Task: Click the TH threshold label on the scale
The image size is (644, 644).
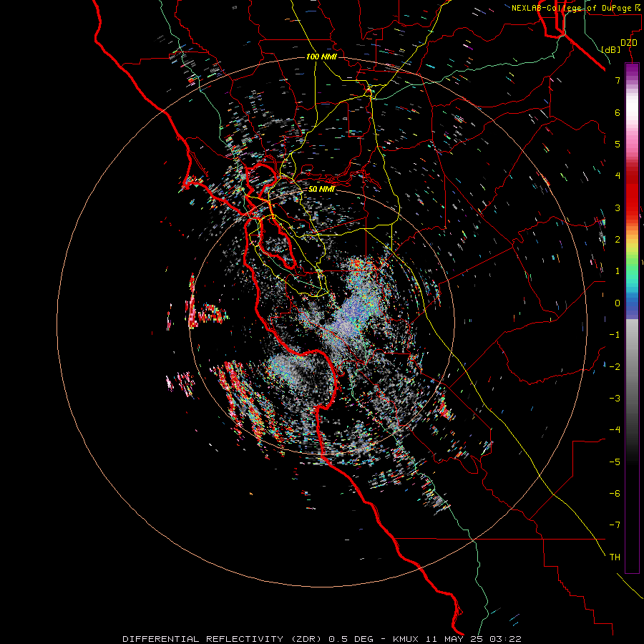Action: (x=615, y=557)
